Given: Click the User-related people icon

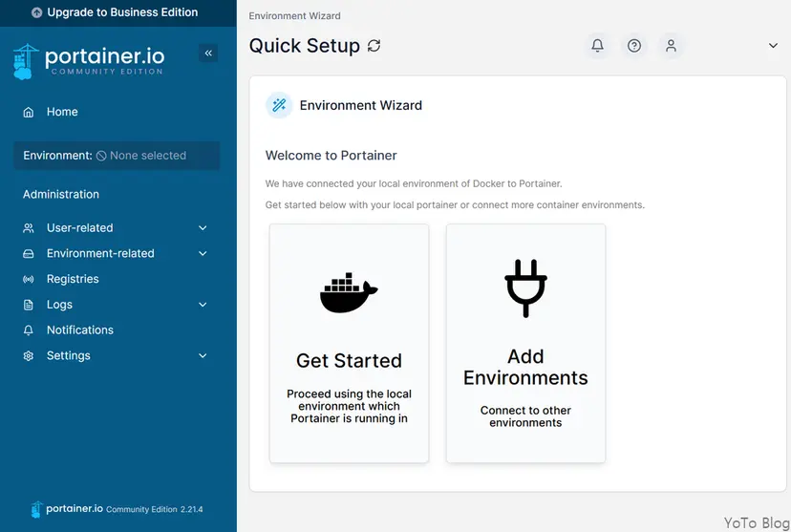Looking at the screenshot, I should 29,228.
